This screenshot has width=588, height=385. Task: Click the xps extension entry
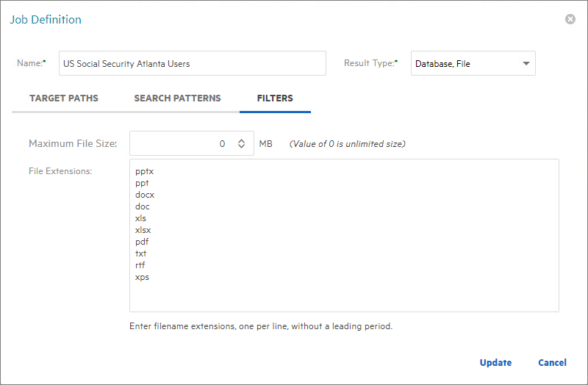(x=142, y=277)
